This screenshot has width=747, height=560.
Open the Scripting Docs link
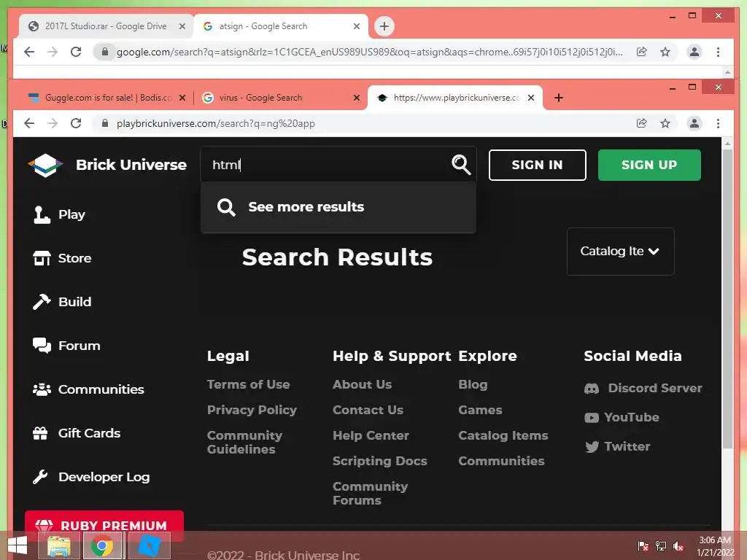point(379,461)
